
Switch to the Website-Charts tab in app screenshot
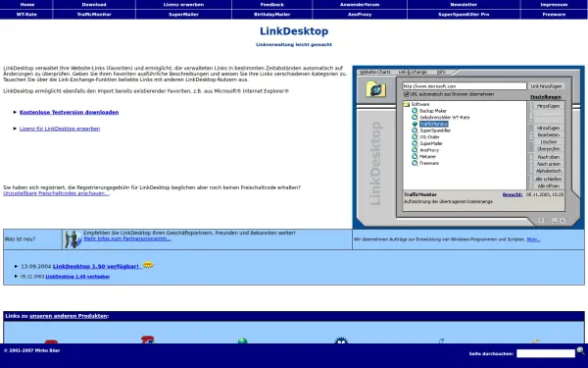coord(375,72)
